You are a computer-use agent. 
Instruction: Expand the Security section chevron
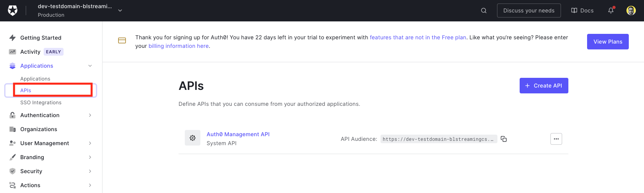(x=90, y=171)
